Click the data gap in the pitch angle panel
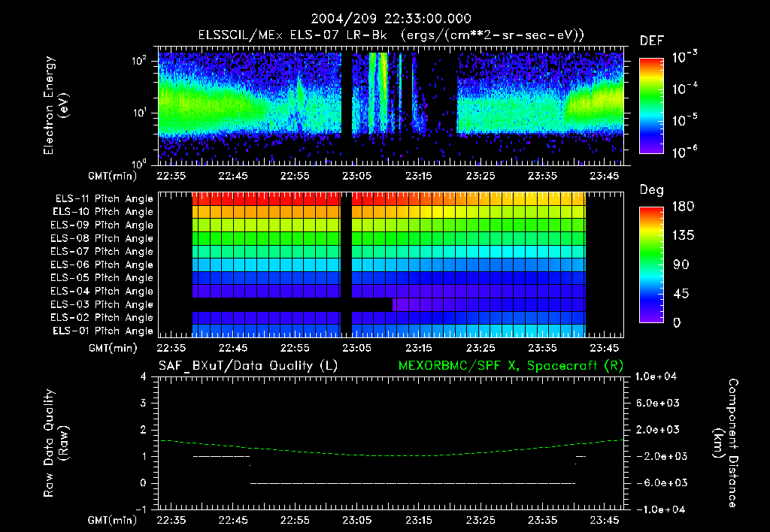The image size is (770, 532). pos(346,265)
